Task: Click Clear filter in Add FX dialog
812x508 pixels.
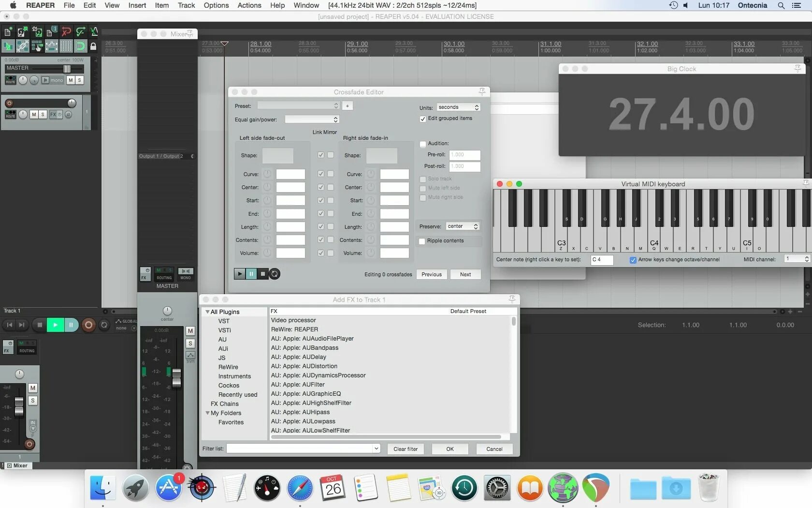Action: [406, 449]
